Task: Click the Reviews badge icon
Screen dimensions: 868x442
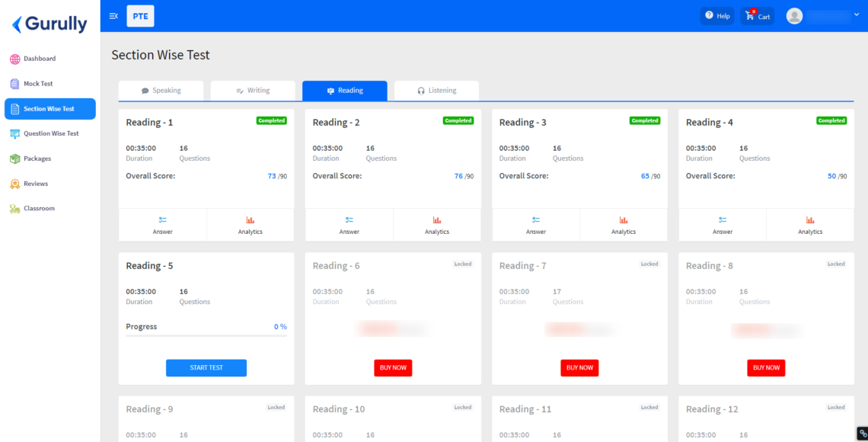Action: (15, 184)
